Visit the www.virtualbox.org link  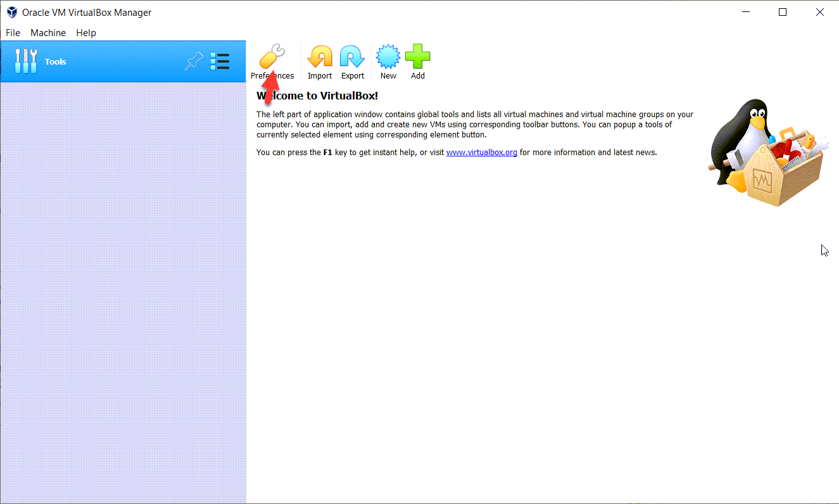481,153
